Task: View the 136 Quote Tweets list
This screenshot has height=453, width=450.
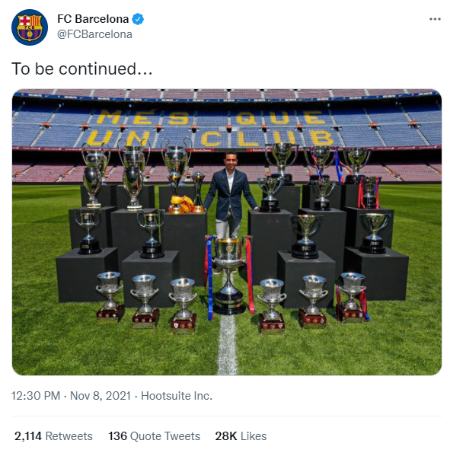Action: point(154,436)
